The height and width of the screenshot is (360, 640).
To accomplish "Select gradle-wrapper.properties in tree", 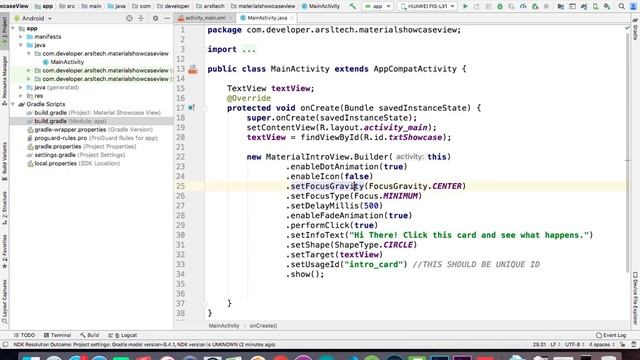I will point(89,130).
